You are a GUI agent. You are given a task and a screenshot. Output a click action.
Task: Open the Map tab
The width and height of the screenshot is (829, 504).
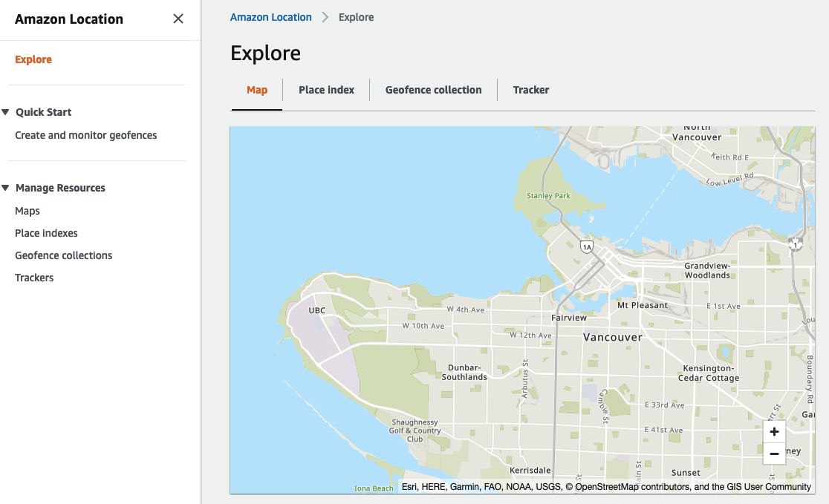pos(257,90)
